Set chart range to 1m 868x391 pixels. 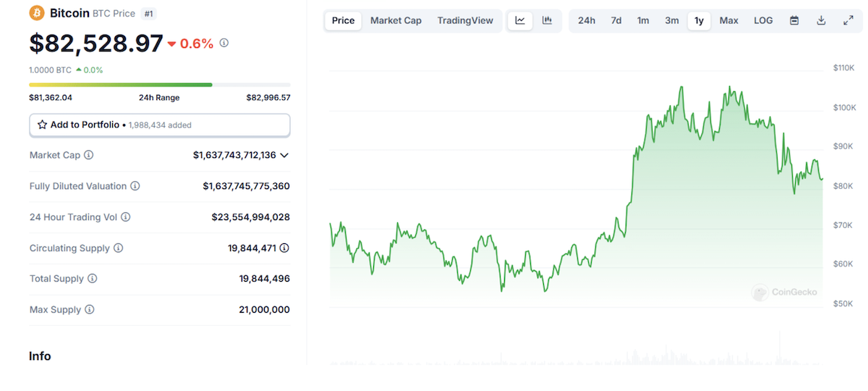coord(643,20)
